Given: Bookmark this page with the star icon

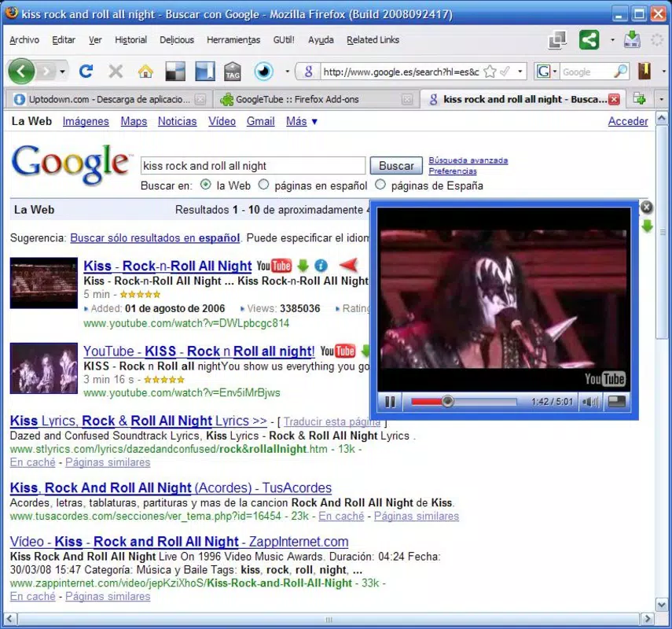Looking at the screenshot, I should [490, 72].
